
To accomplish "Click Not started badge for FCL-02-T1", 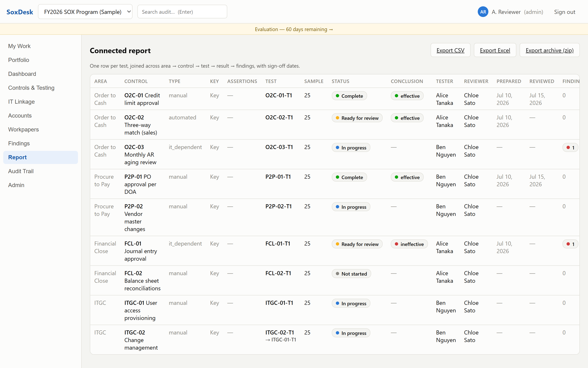I will click(351, 274).
